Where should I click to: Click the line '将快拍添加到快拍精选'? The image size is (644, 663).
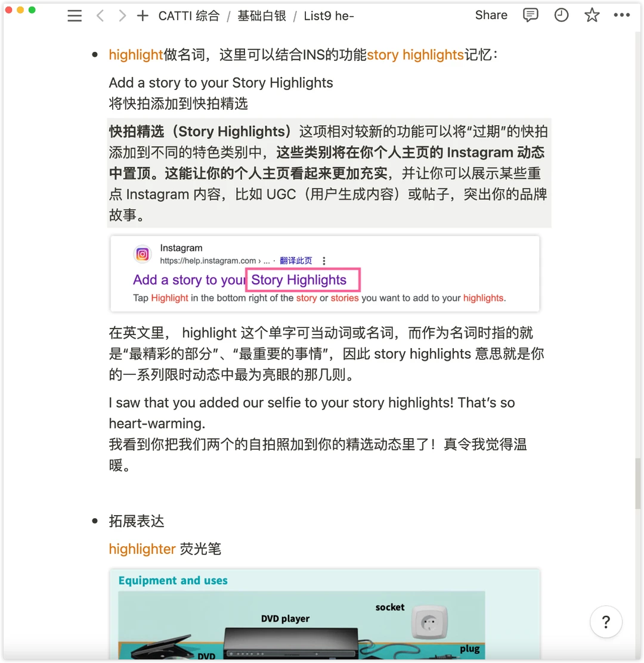[178, 104]
